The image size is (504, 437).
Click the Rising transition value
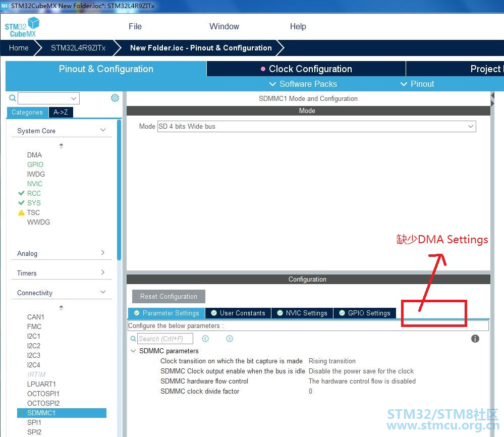(x=332, y=361)
